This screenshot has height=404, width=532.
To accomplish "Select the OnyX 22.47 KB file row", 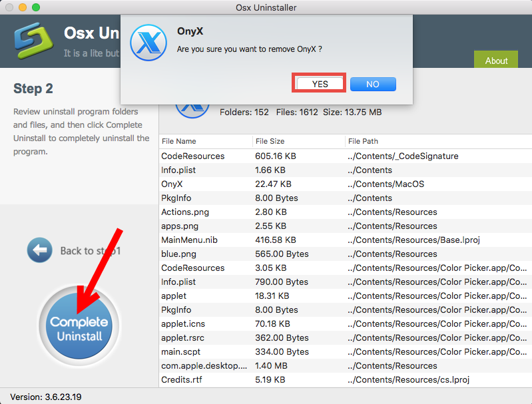I will (346, 184).
